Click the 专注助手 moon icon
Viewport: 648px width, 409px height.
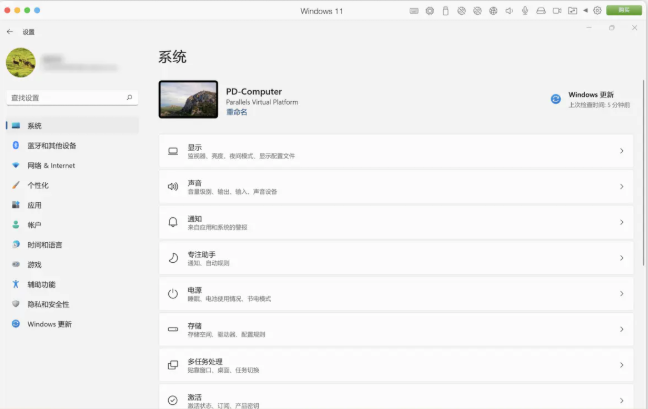[x=173, y=258]
